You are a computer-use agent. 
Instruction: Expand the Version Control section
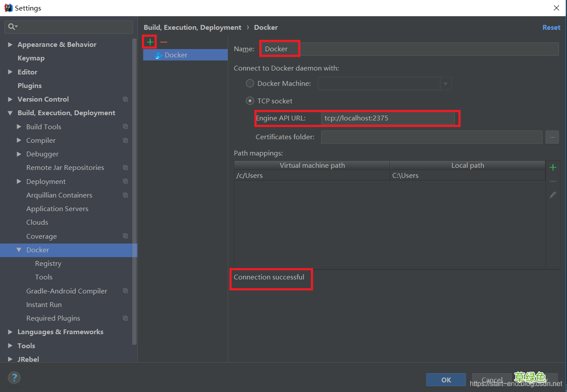click(10, 99)
